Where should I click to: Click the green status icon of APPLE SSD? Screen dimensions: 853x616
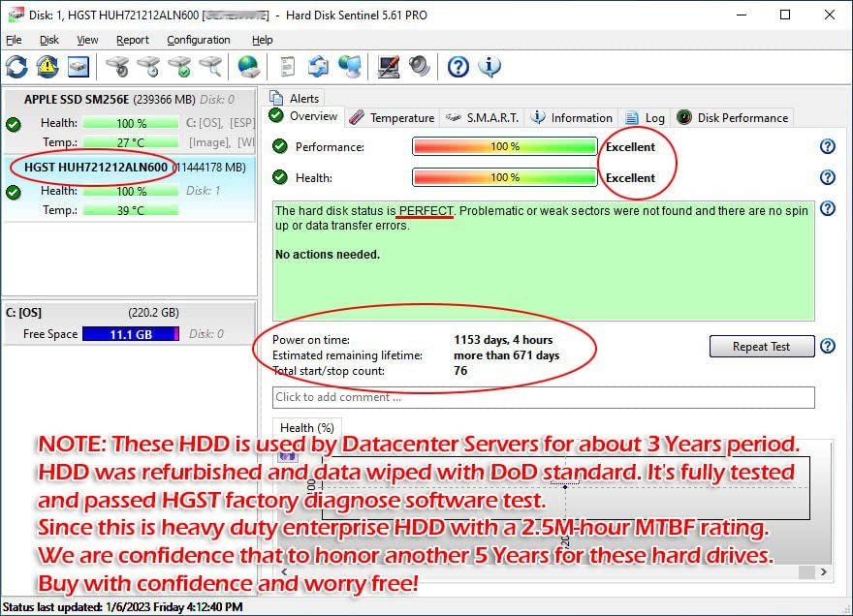point(14,125)
